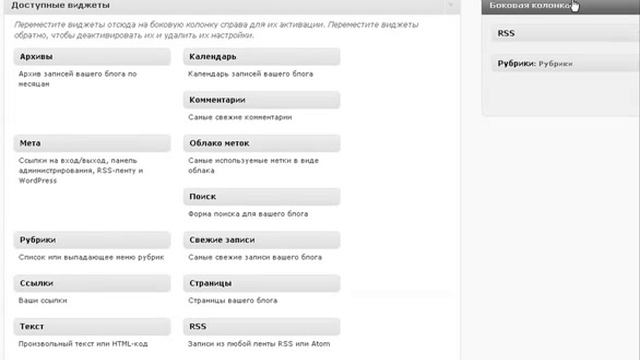The width and height of the screenshot is (640, 360).
Task: Select the Архивы widget
Action: pyautogui.click(x=92, y=57)
